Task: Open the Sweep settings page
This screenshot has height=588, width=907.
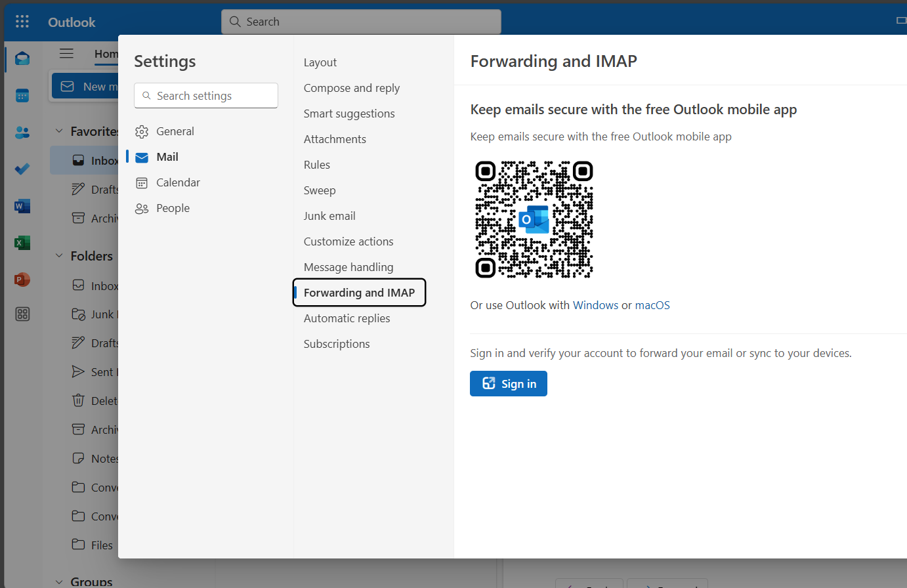Action: (320, 190)
